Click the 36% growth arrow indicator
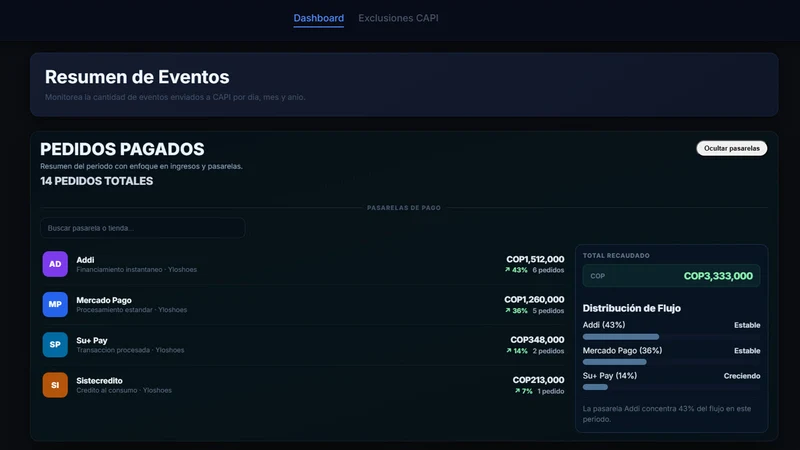Screen dimensions: 800x450 pyautogui.click(x=516, y=311)
